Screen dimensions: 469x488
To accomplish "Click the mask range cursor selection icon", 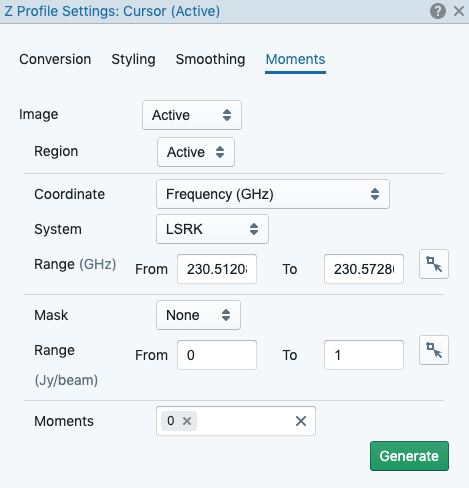I will click(x=434, y=350).
